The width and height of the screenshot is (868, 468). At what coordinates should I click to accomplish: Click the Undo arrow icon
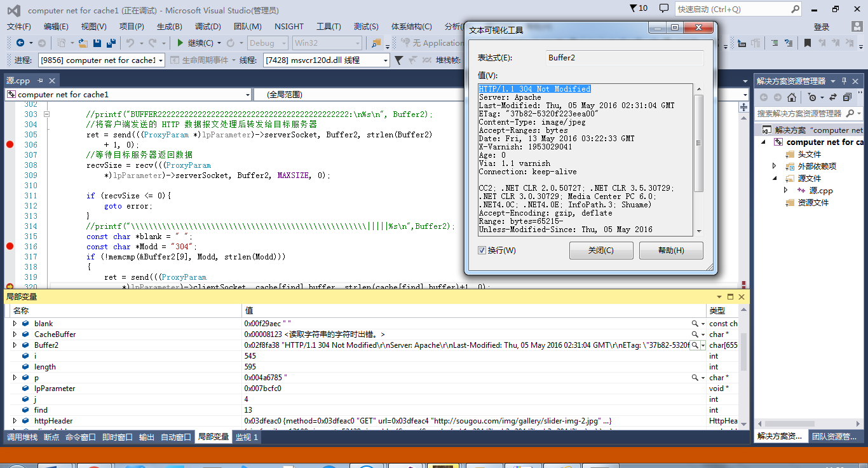(130, 43)
